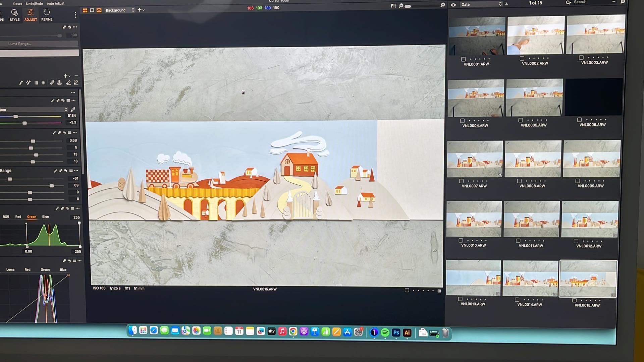
Task: Select the Draw Mask brush tool
Action: point(21,82)
